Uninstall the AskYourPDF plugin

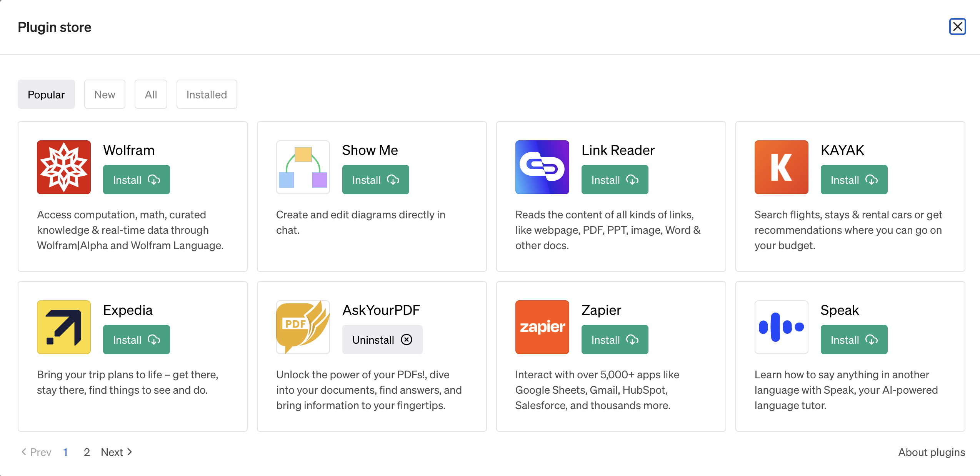[x=382, y=340]
